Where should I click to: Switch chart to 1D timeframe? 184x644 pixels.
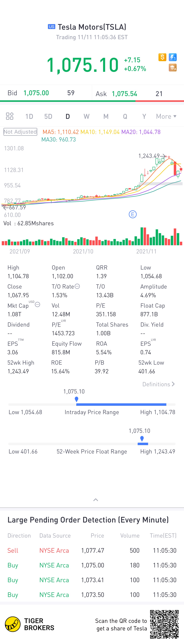(29, 117)
